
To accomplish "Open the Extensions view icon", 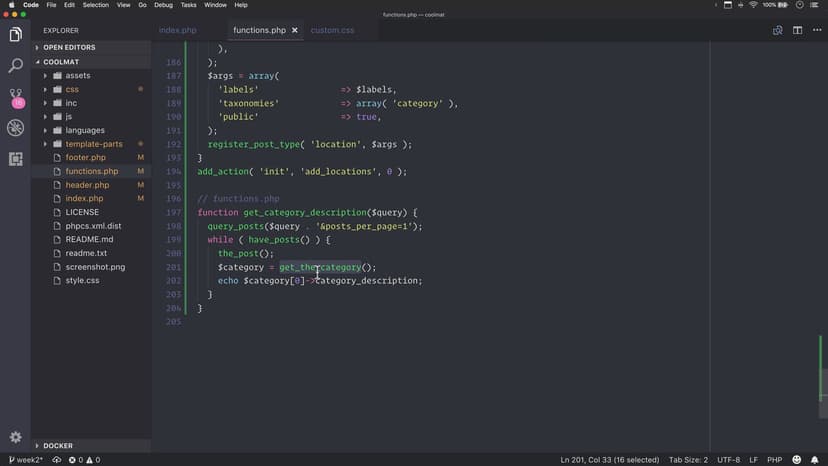I will [15, 159].
